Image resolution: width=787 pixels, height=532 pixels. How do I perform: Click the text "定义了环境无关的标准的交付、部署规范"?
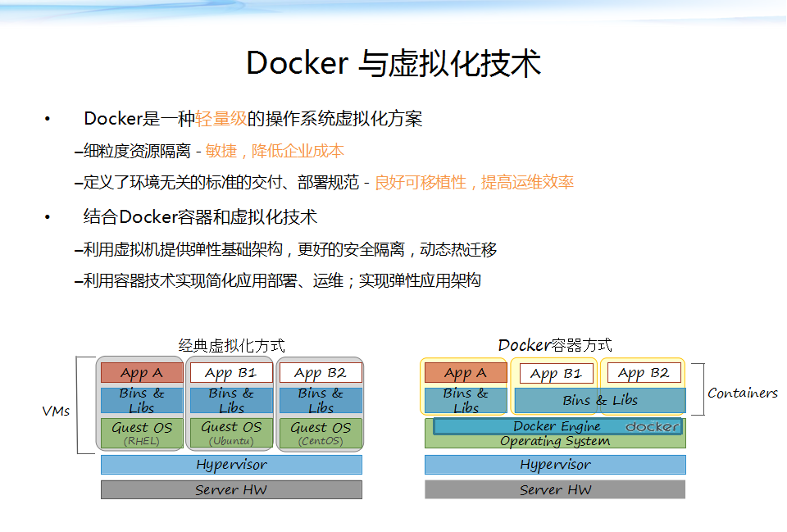click(221, 182)
